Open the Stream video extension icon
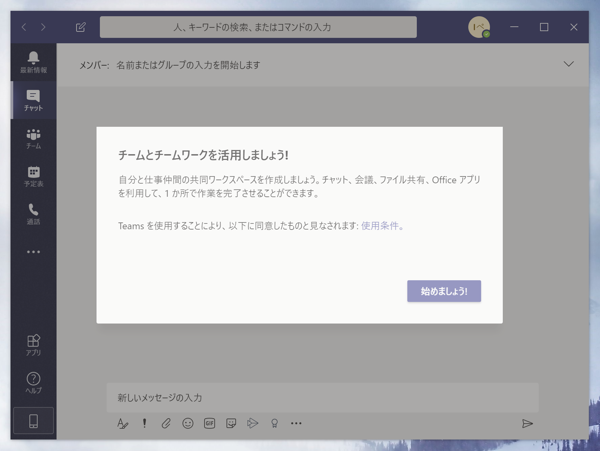 pos(253,423)
